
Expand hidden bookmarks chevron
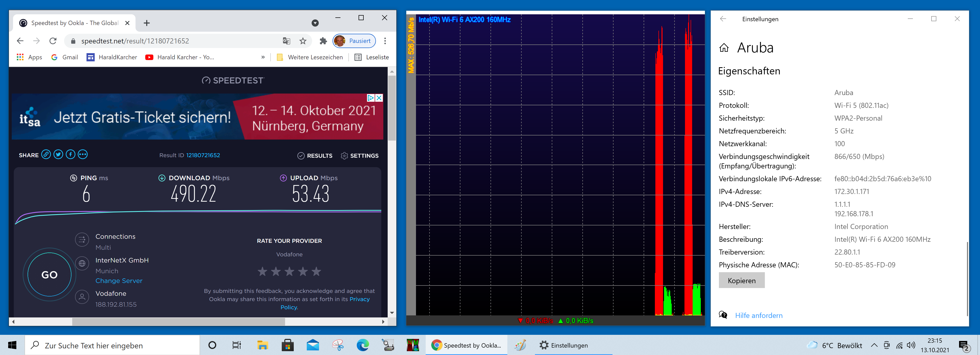(263, 57)
